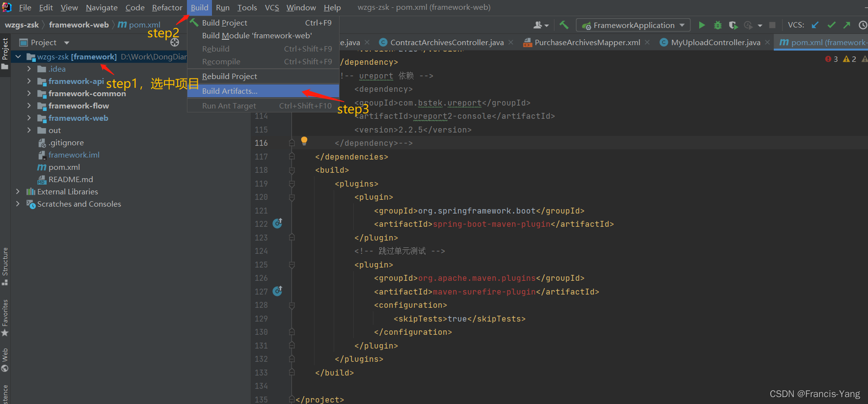Image resolution: width=868 pixels, height=404 pixels.
Task: Expand External Libraries node
Action: point(18,191)
